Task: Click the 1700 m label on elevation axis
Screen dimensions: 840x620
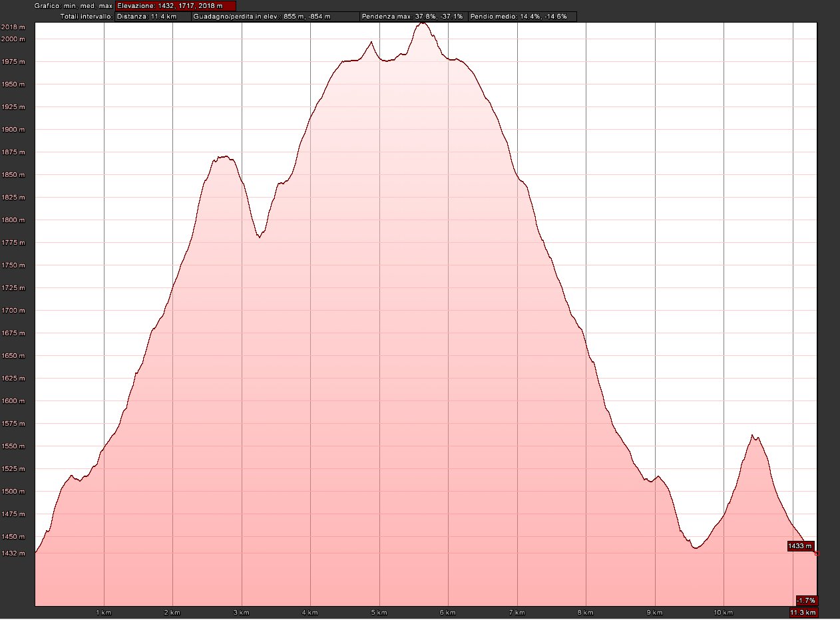Action: point(13,311)
